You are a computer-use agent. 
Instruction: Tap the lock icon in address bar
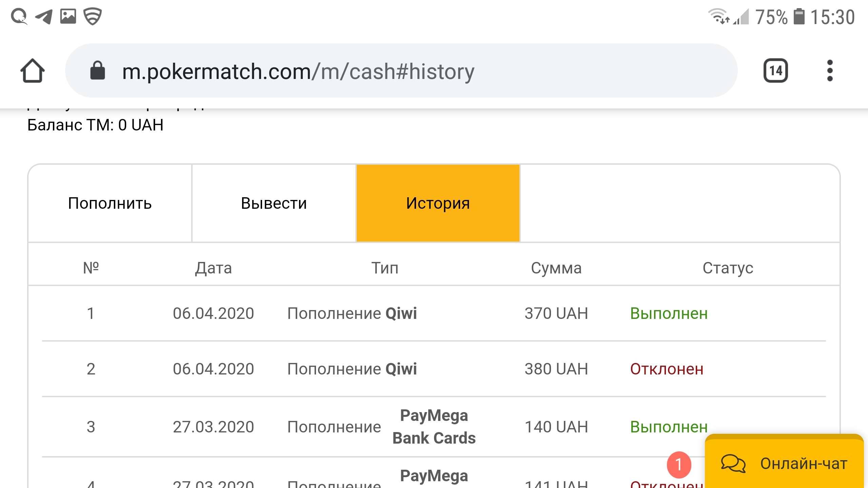[98, 71]
